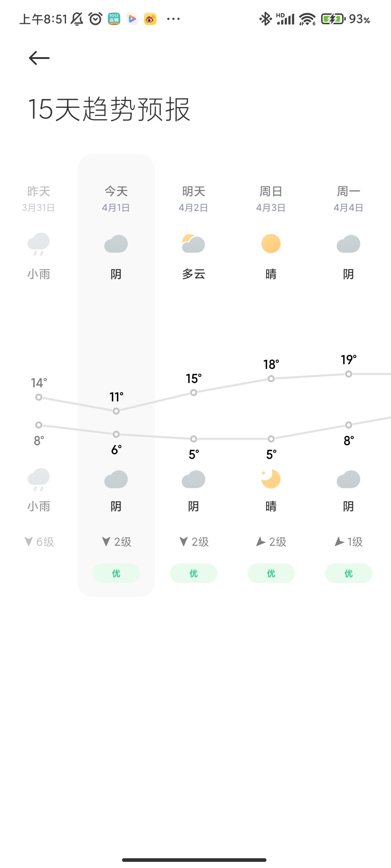Tap Monday's 优 air quality badge
This screenshot has height=868, width=391.
pyautogui.click(x=348, y=573)
